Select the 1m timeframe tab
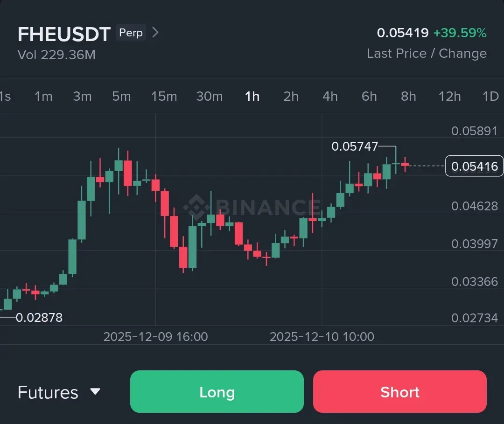 (x=43, y=97)
